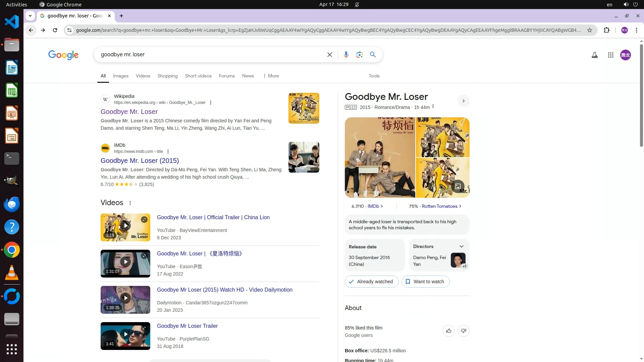The height and width of the screenshot is (362, 644).
Task: Expand the Directors card chevron
Action: [x=461, y=246]
